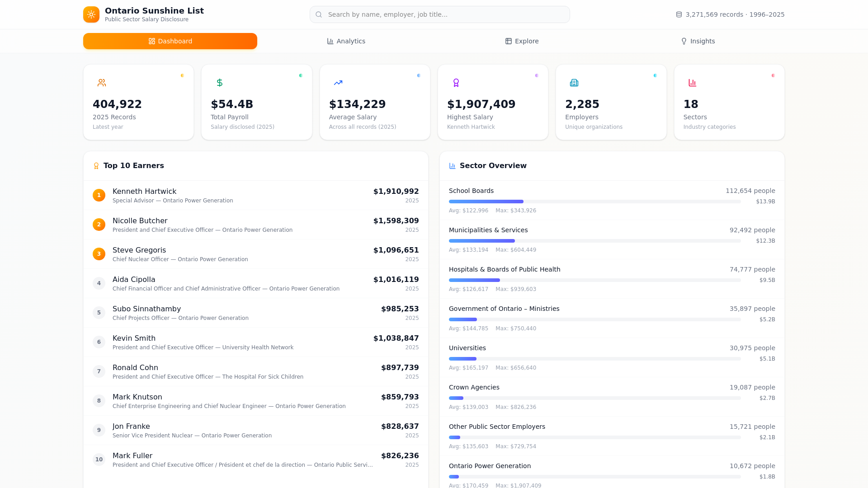Click the bar chart icon on Sectors card
The image size is (868, 488).
(692, 83)
